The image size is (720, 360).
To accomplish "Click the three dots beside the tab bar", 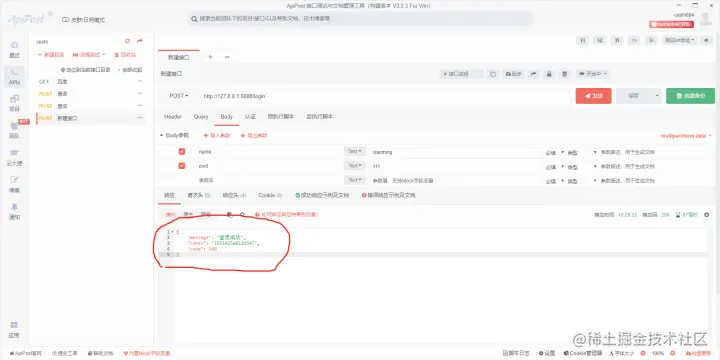I will point(227,57).
